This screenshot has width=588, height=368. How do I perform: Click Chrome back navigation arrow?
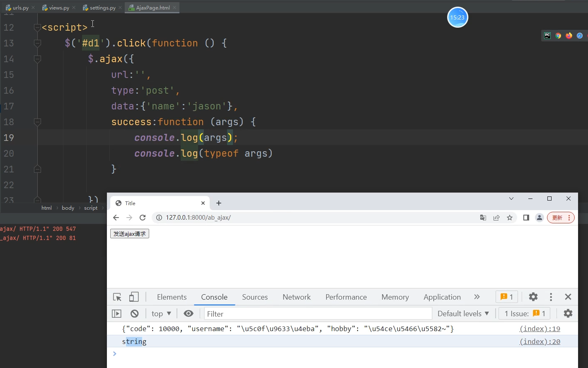(116, 218)
